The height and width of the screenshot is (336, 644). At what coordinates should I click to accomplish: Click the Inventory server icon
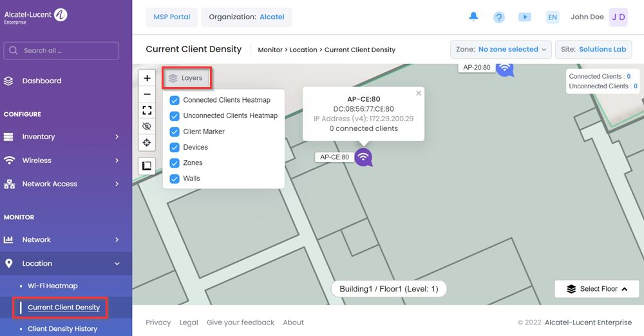(x=8, y=137)
